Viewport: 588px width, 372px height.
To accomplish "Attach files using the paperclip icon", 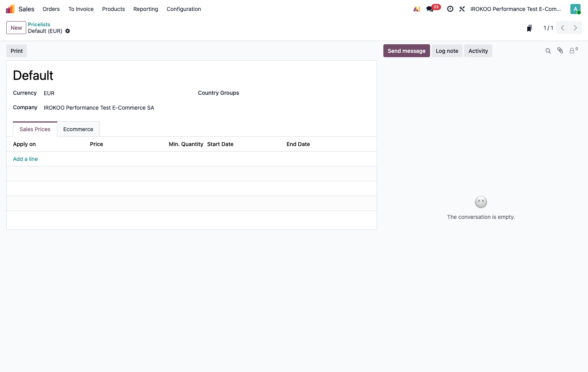I will click(560, 51).
